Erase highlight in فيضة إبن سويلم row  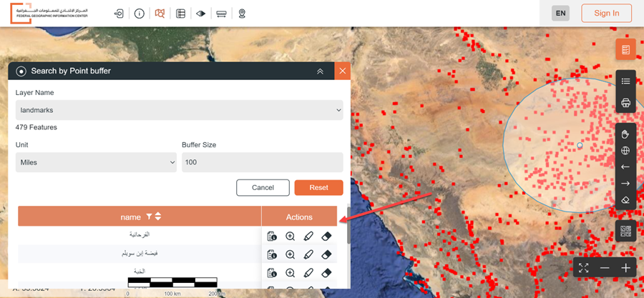326,254
